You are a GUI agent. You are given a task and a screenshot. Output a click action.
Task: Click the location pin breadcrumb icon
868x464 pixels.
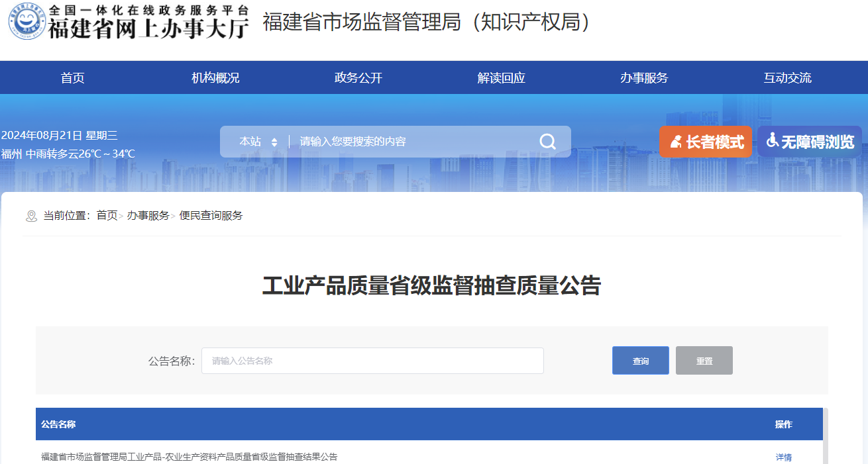pyautogui.click(x=31, y=216)
